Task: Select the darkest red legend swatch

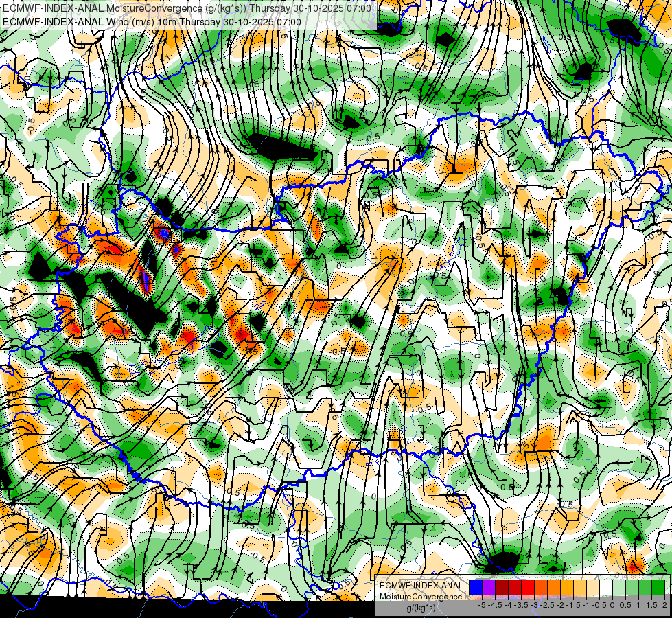Action: 502,588
